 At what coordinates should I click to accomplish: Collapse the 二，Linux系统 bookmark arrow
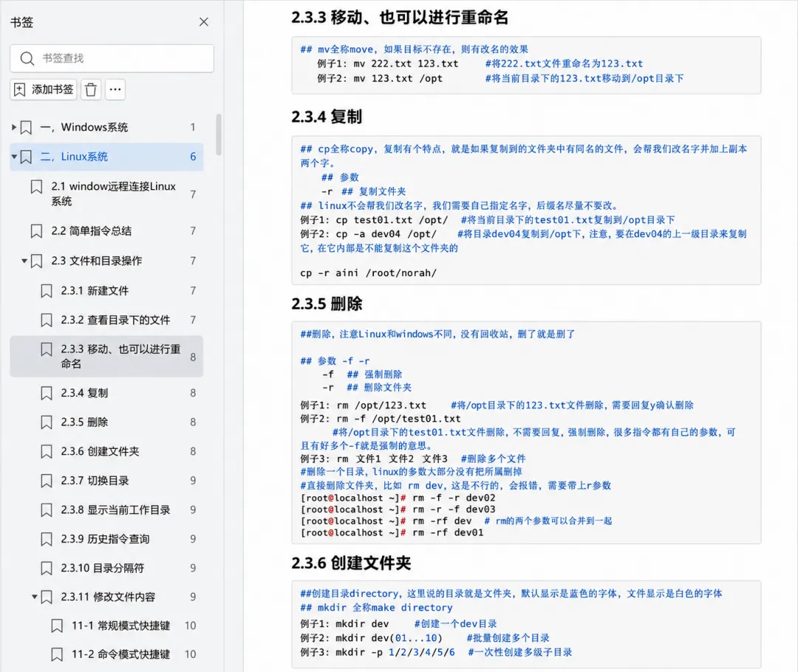(x=14, y=157)
